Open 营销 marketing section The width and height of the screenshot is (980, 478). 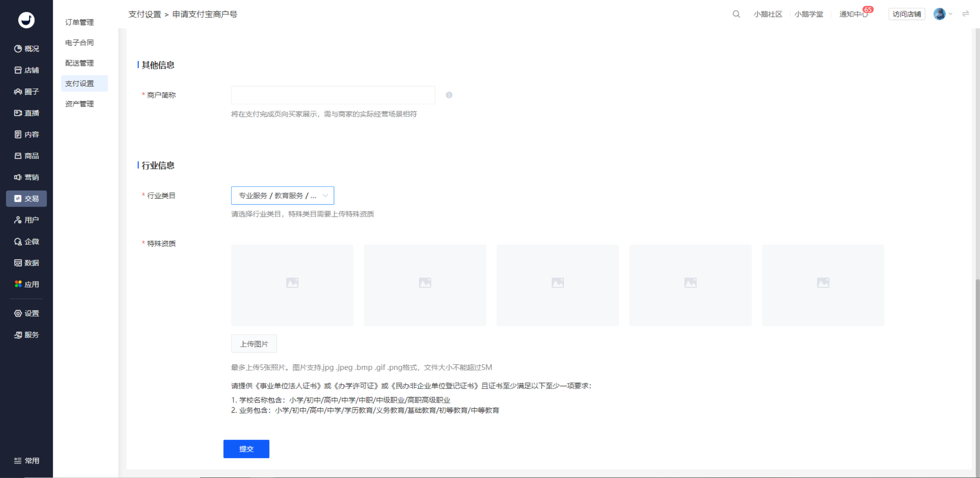[26, 177]
